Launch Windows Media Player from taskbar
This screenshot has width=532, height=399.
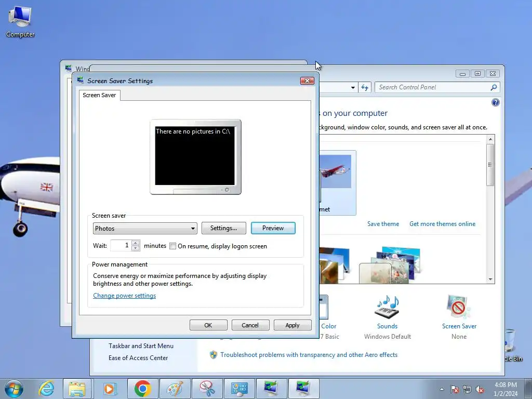pyautogui.click(x=109, y=389)
